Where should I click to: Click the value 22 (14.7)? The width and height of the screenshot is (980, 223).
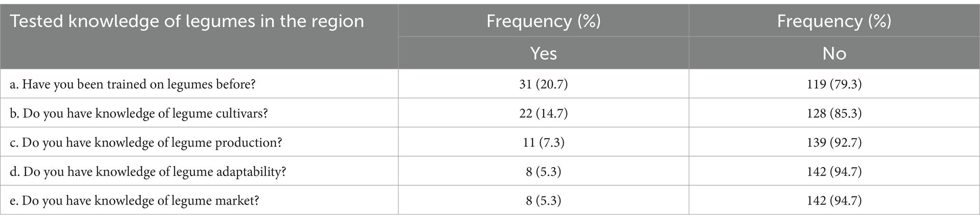[543, 114]
